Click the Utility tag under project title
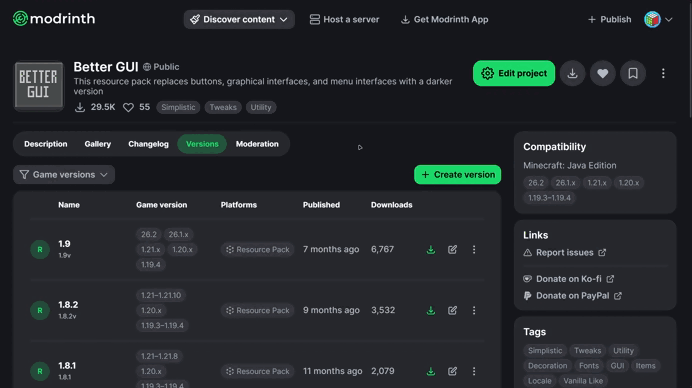This screenshot has height=388, width=692. tap(261, 107)
